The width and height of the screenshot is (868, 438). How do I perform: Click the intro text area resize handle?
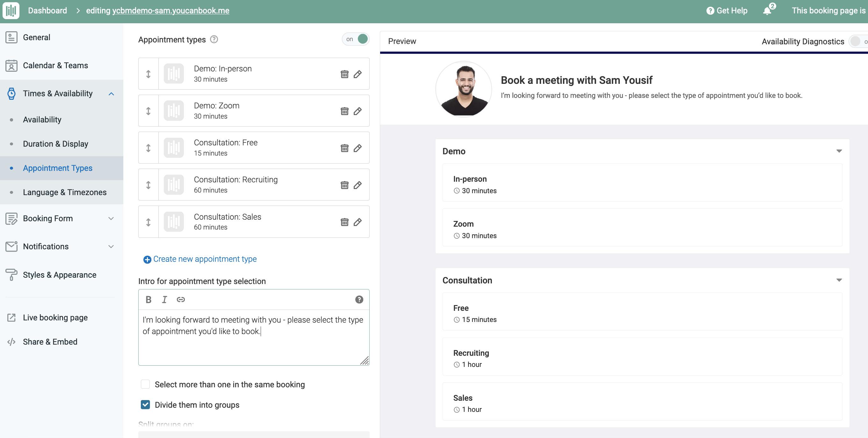coord(365,361)
